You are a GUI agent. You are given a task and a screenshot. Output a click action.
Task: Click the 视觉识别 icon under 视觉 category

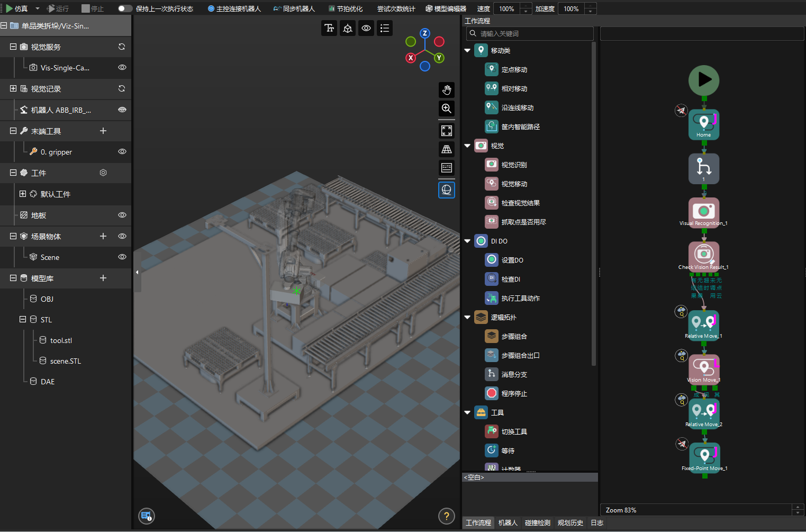[x=492, y=165]
